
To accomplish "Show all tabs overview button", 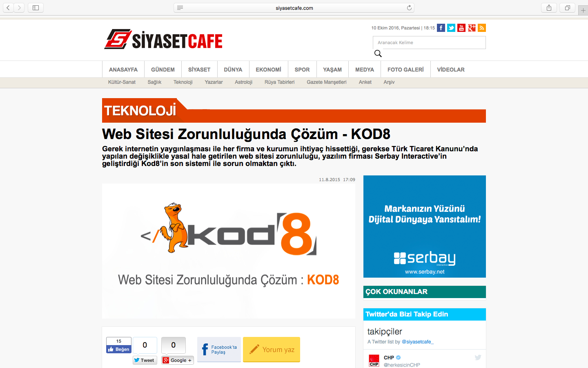I will [x=568, y=8].
